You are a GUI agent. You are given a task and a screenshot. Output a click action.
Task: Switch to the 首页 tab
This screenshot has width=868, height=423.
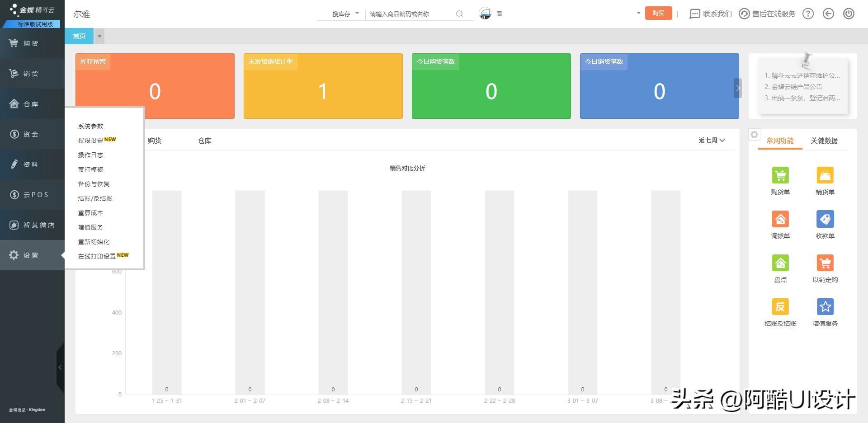[x=79, y=36]
